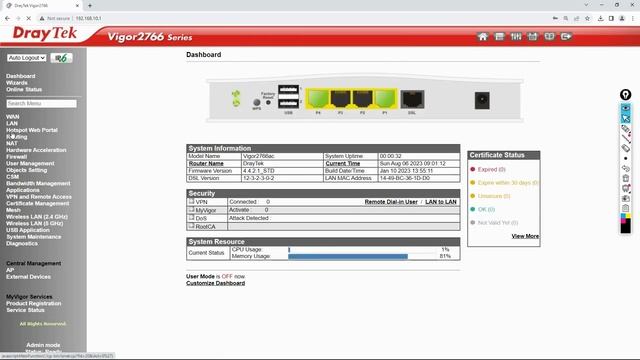The image size is (640, 360).
Task: Select the line drawing annotation tool
Action: coord(625,138)
